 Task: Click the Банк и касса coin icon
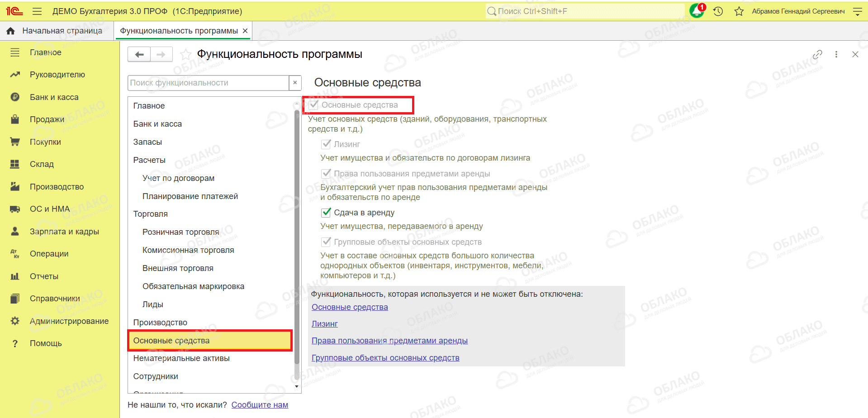[15, 97]
